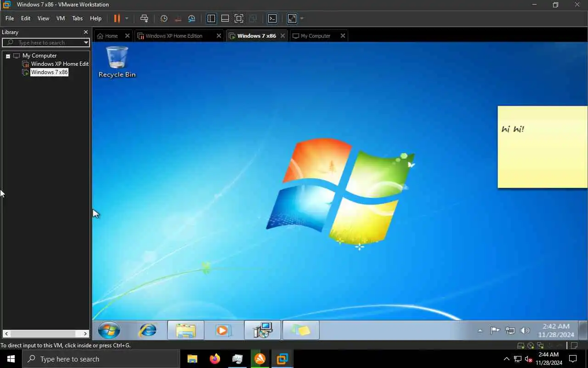Open the View menu

43,18
